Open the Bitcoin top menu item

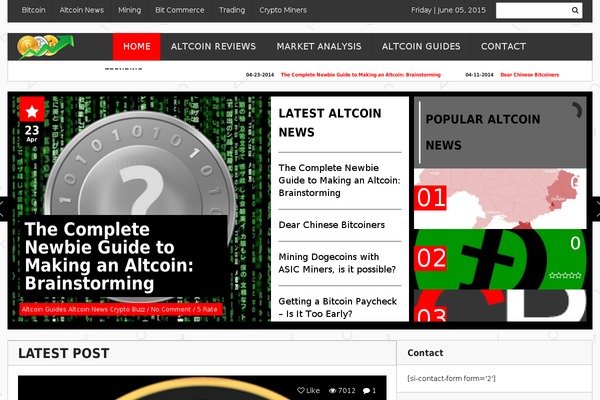click(33, 10)
